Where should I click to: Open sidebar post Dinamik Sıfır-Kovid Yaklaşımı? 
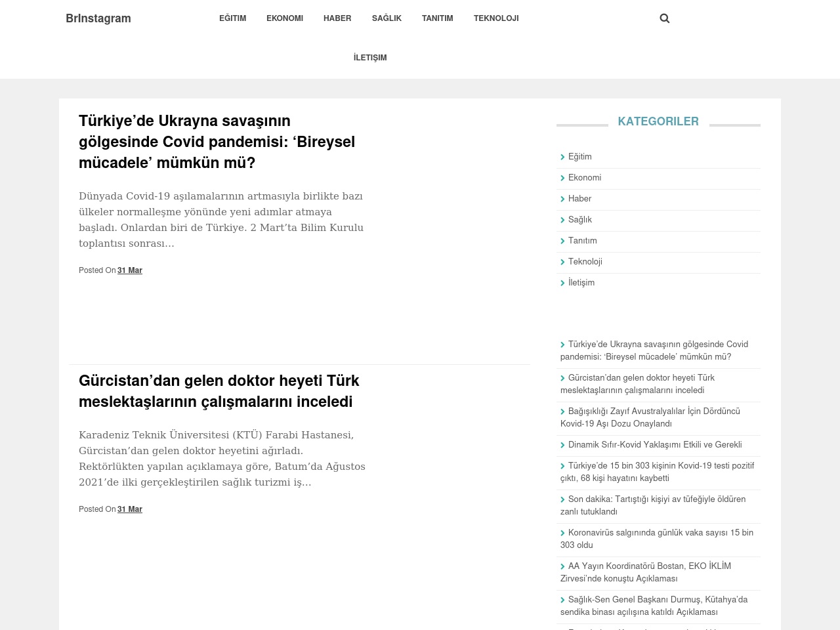point(655,445)
